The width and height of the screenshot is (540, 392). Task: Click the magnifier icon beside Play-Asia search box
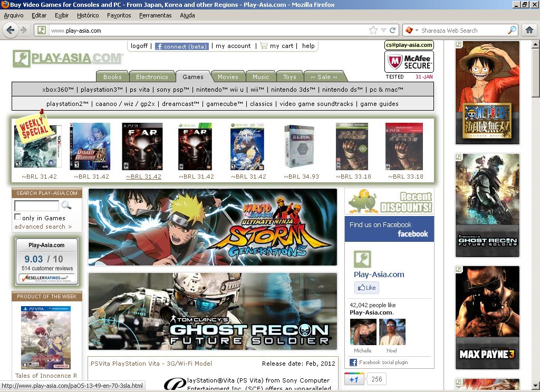click(x=66, y=205)
